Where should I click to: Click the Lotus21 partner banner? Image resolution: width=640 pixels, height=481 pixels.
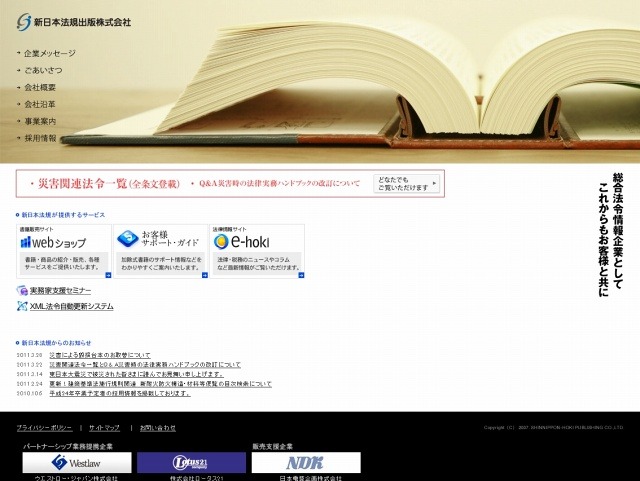click(191, 463)
